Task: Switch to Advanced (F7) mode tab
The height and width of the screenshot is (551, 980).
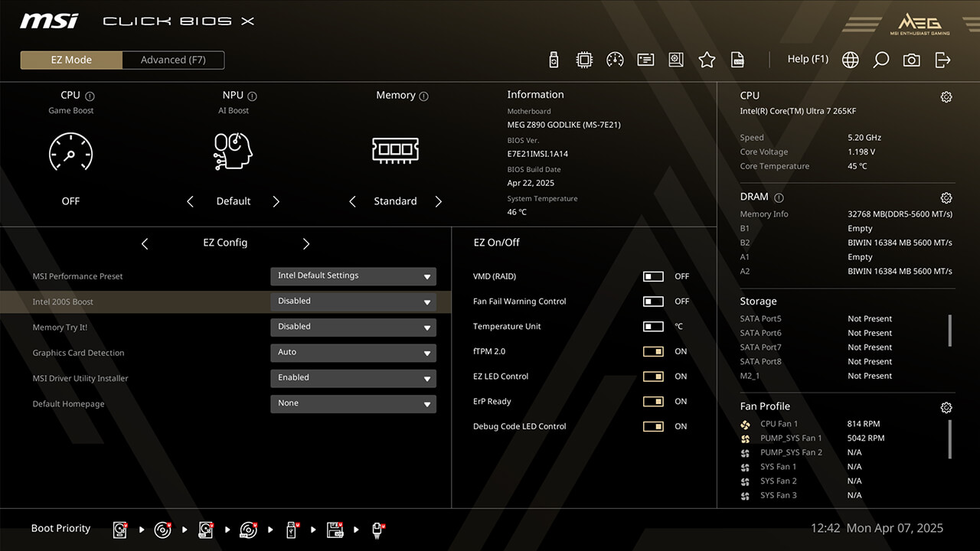Action: 173,60
